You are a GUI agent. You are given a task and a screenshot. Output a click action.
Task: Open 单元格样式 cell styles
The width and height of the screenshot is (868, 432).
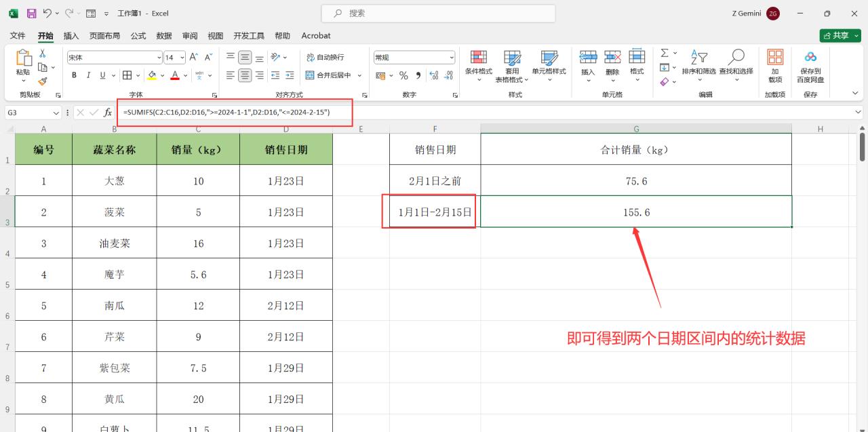549,65
